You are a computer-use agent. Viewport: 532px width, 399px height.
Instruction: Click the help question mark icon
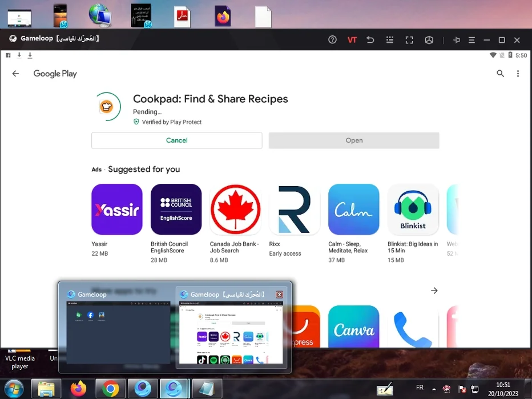[x=333, y=40]
